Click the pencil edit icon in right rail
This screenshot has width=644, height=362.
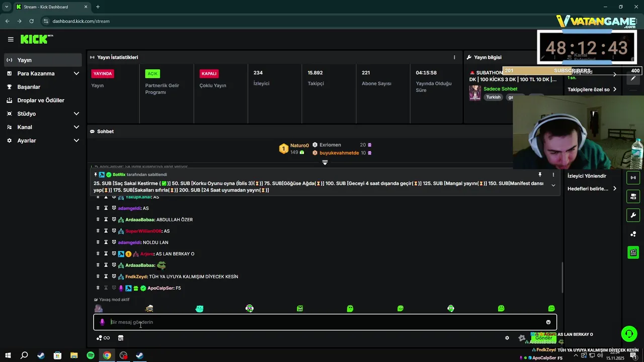pyautogui.click(x=633, y=78)
